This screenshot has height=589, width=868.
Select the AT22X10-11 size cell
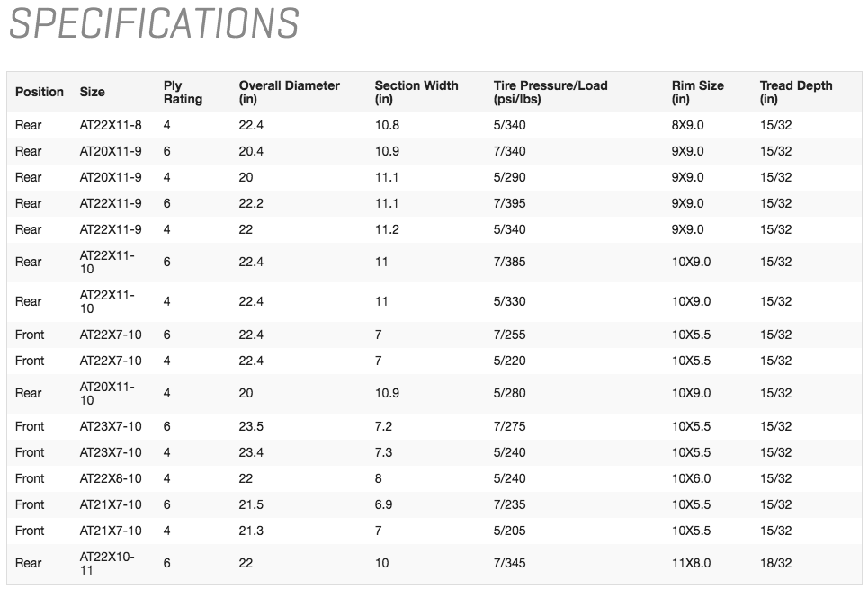pyautogui.click(x=107, y=563)
